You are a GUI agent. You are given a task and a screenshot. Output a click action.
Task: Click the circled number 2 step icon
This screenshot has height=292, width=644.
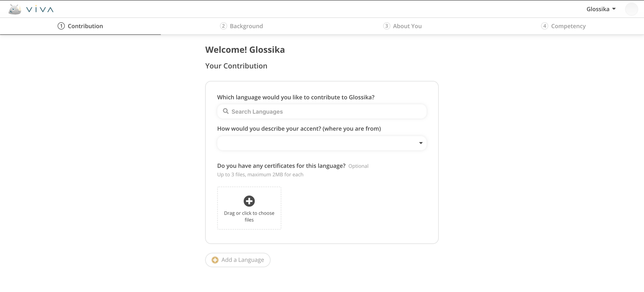223,26
